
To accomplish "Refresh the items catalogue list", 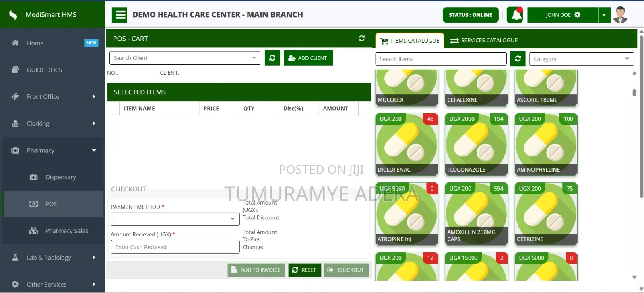I will coord(518,59).
